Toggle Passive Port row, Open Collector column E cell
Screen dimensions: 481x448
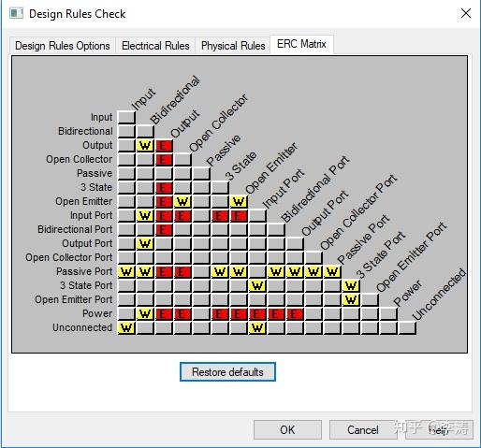click(x=182, y=272)
